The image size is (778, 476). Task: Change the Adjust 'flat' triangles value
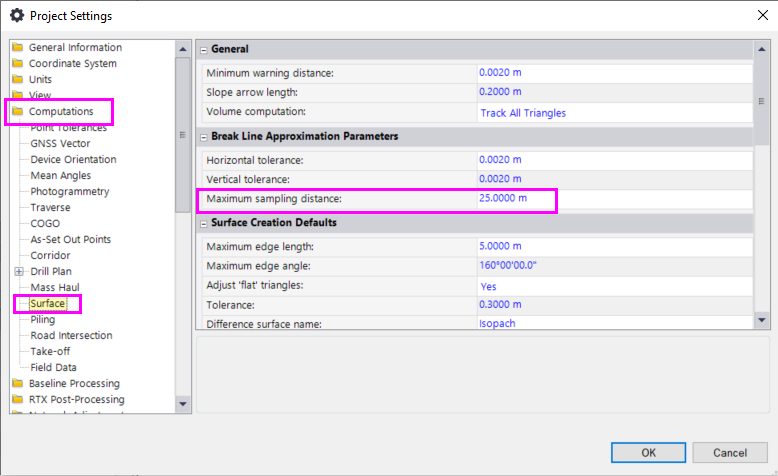(x=614, y=285)
